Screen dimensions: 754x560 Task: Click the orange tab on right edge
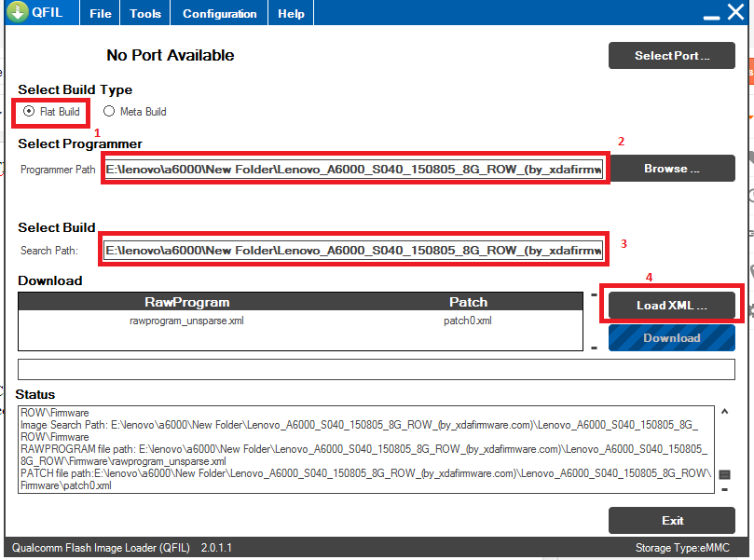pyautogui.click(x=749, y=71)
